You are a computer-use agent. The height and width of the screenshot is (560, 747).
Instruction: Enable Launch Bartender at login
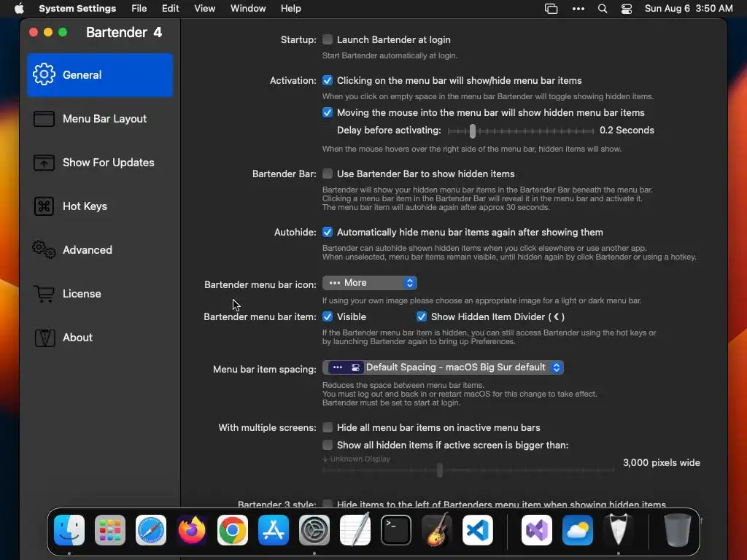click(328, 39)
